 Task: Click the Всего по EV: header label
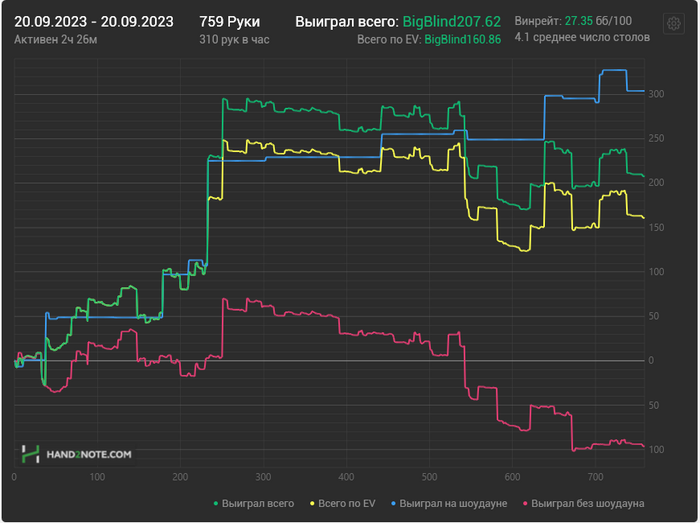click(389, 40)
